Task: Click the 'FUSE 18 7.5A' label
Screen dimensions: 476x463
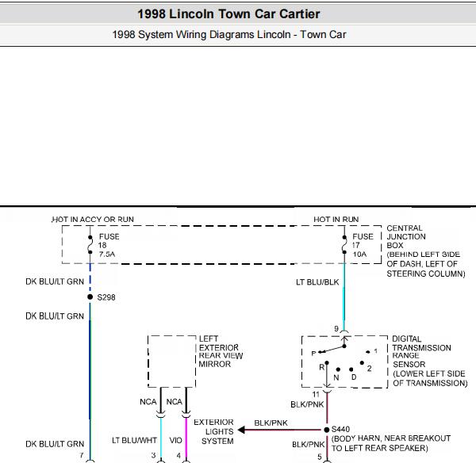Action: click(x=109, y=245)
